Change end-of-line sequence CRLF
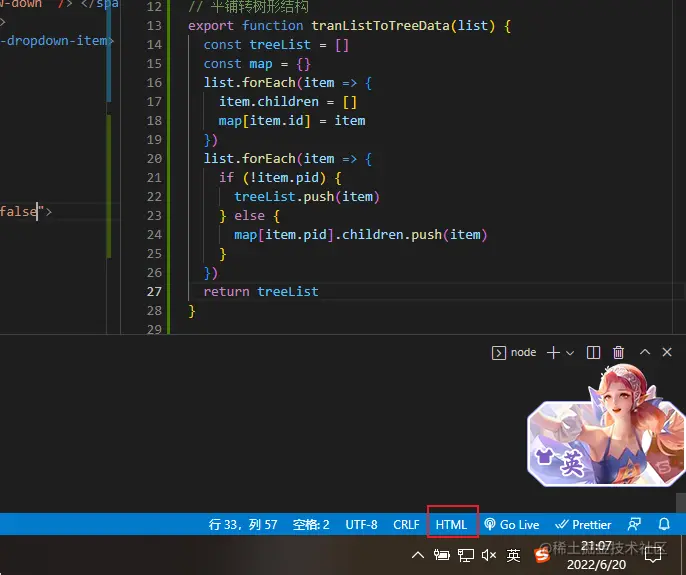 (406, 524)
